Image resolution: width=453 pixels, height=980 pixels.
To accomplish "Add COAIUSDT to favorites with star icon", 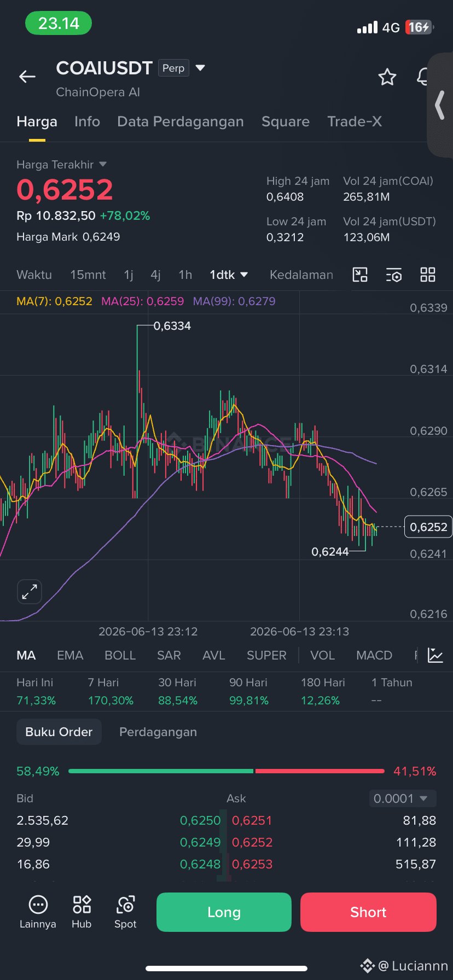I will click(x=387, y=77).
